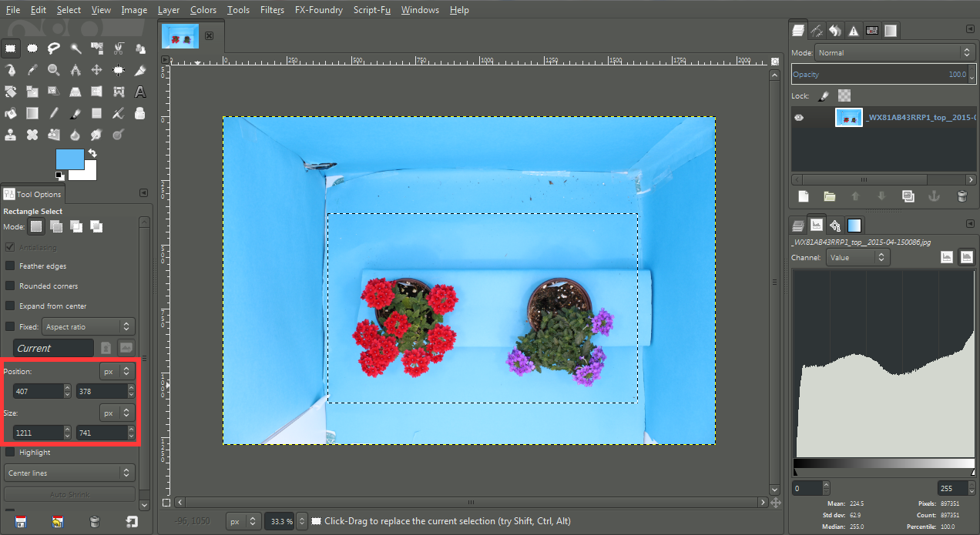The height and width of the screenshot is (535, 980).
Task: Enable the Fixed aspect ratio checkbox
Action: (x=10, y=326)
